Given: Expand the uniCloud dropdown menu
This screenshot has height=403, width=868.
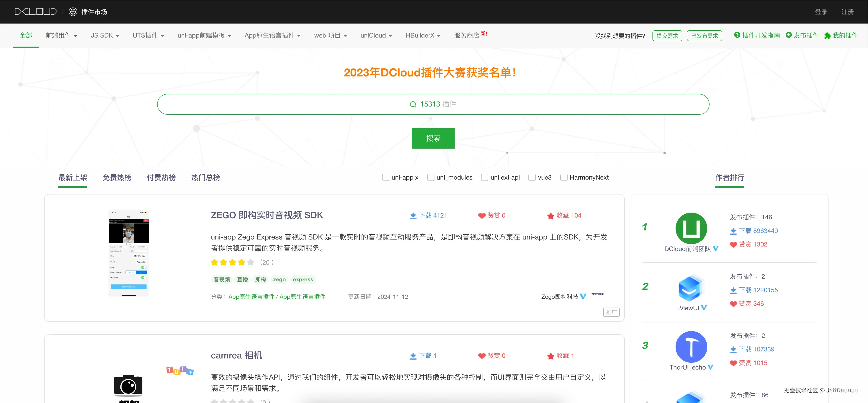Looking at the screenshot, I should pyautogui.click(x=376, y=36).
